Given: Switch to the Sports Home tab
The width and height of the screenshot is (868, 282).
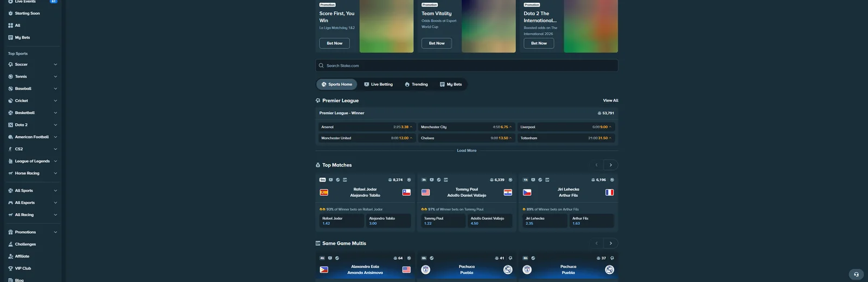Looking at the screenshot, I should tap(337, 85).
